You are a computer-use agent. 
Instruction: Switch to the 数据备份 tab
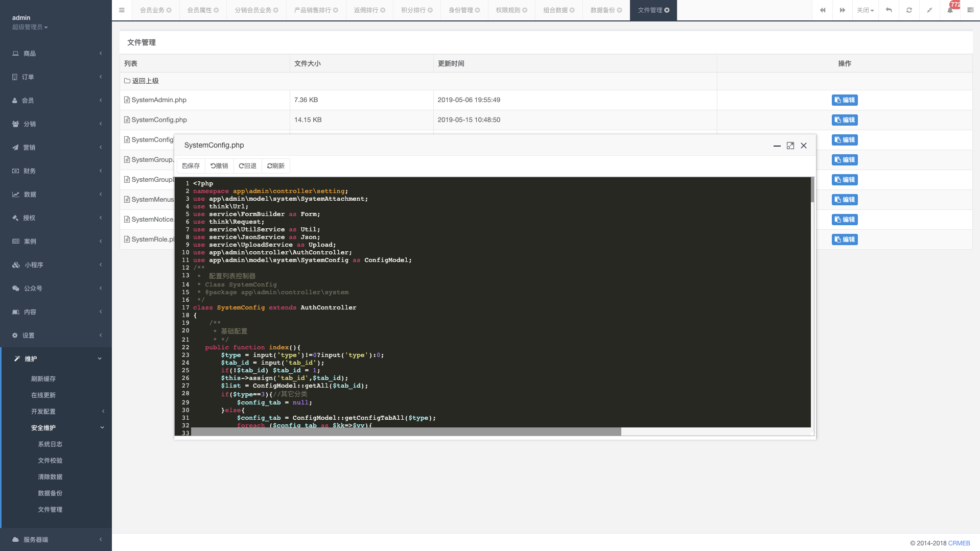click(602, 10)
